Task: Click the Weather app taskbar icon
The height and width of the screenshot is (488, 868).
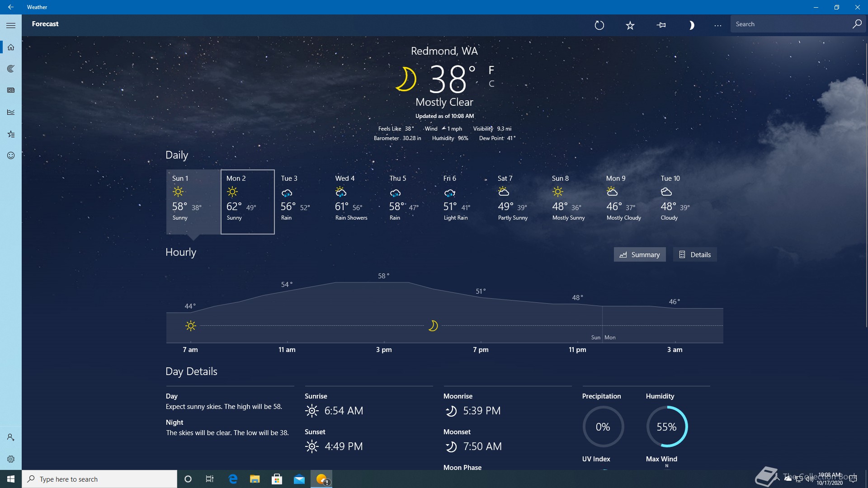Action: pyautogui.click(x=321, y=479)
